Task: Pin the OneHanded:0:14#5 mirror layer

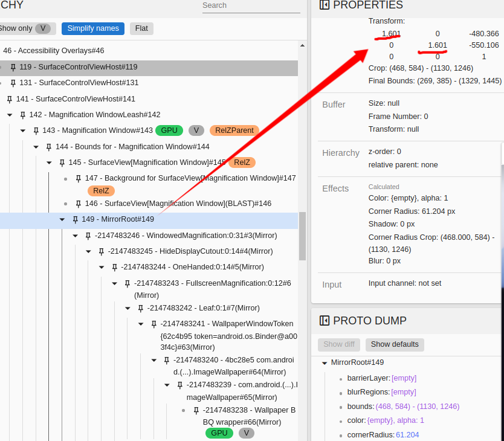Action: coord(114,268)
